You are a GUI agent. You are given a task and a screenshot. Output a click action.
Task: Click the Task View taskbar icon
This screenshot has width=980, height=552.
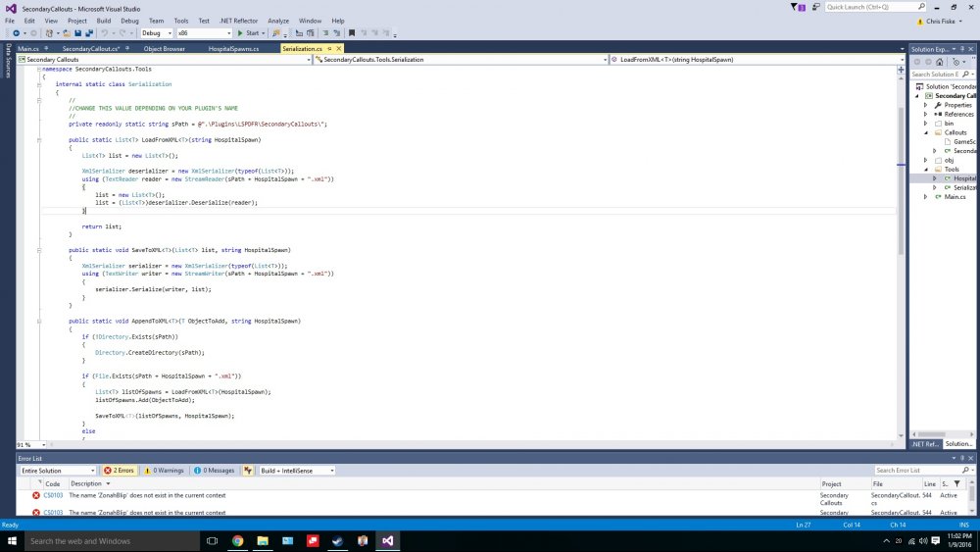(x=212, y=541)
